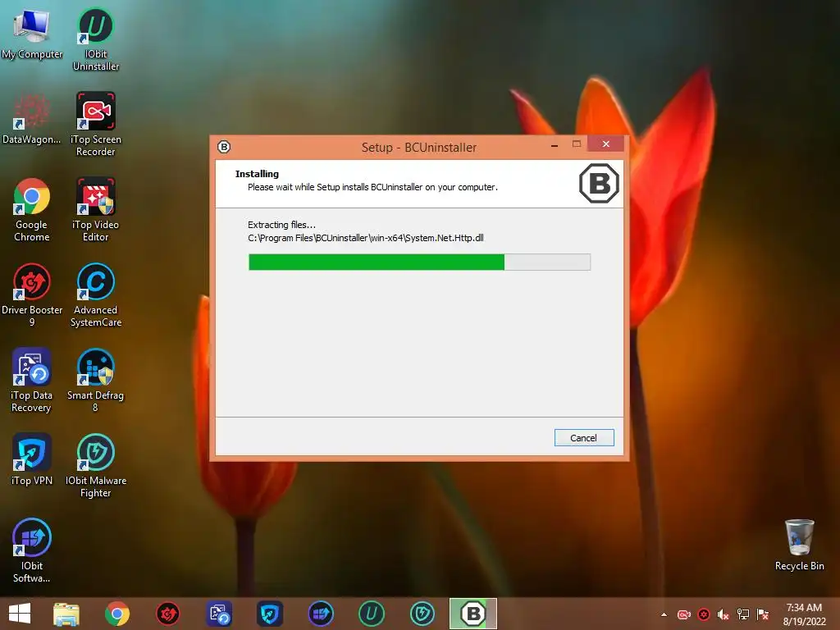Open Chrome from the taskbar

click(x=116, y=614)
